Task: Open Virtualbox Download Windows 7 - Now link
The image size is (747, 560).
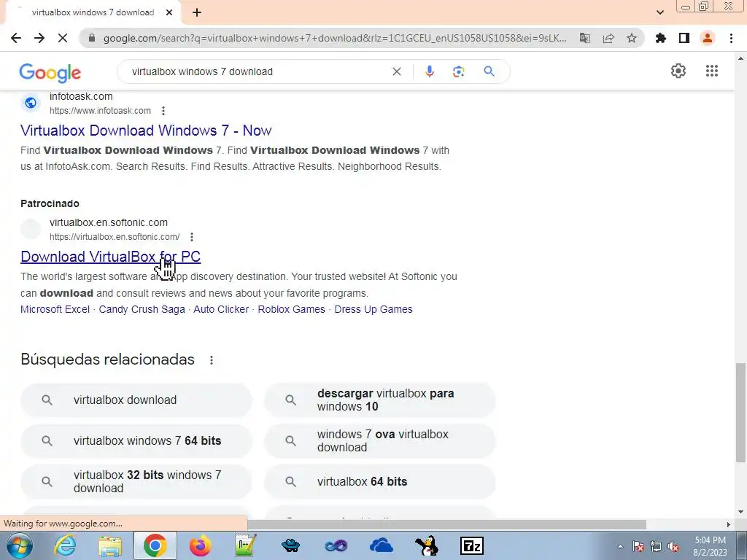Action: click(146, 131)
